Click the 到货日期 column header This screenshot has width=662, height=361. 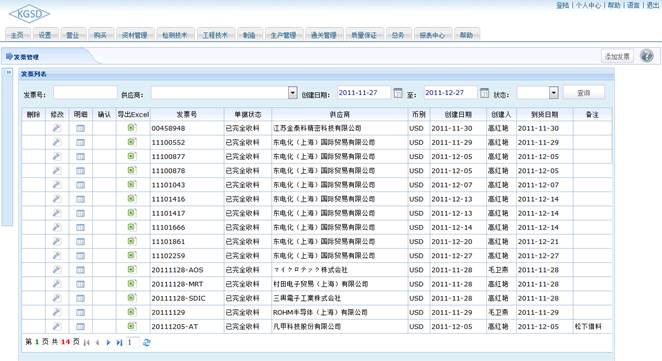pos(545,114)
